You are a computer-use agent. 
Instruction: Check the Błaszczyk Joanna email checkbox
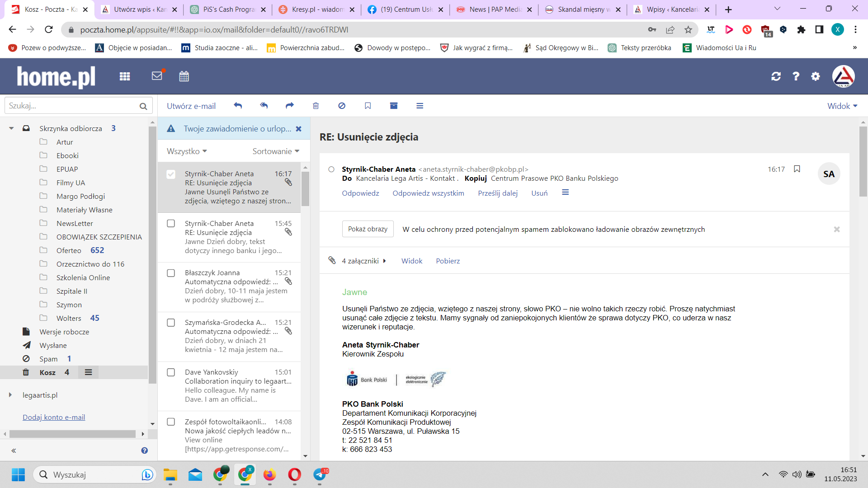coord(171,273)
